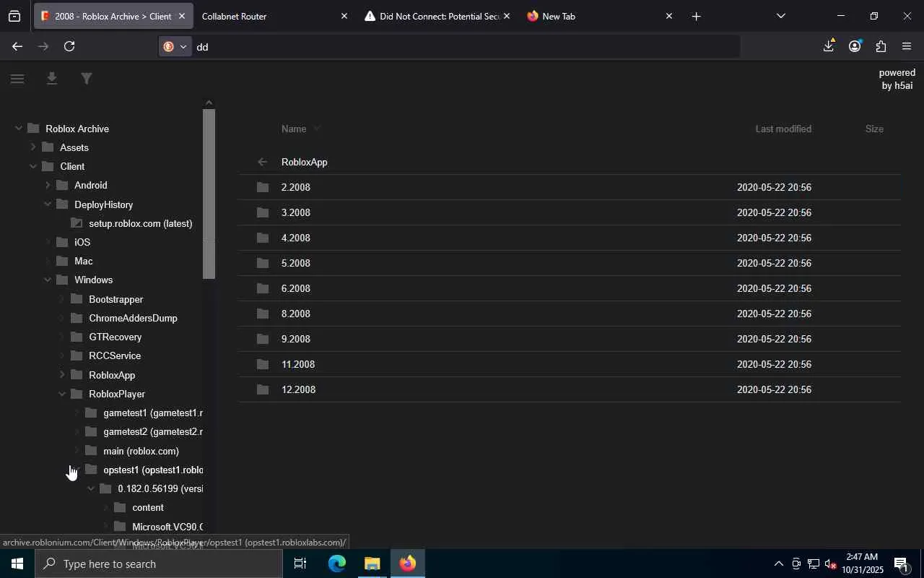Select RCCService in the tree
The width and height of the screenshot is (924, 578).
114,355
